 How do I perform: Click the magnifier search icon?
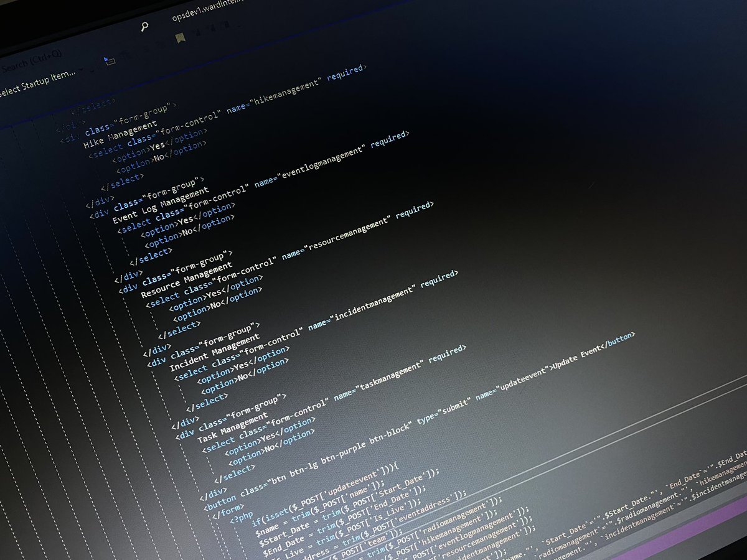point(144,27)
